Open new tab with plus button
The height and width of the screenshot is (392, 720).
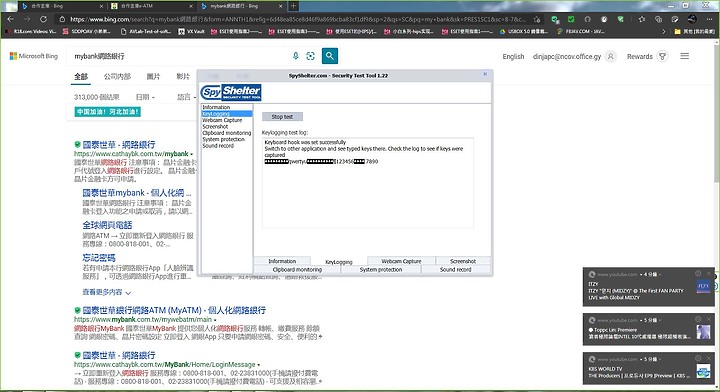point(293,6)
